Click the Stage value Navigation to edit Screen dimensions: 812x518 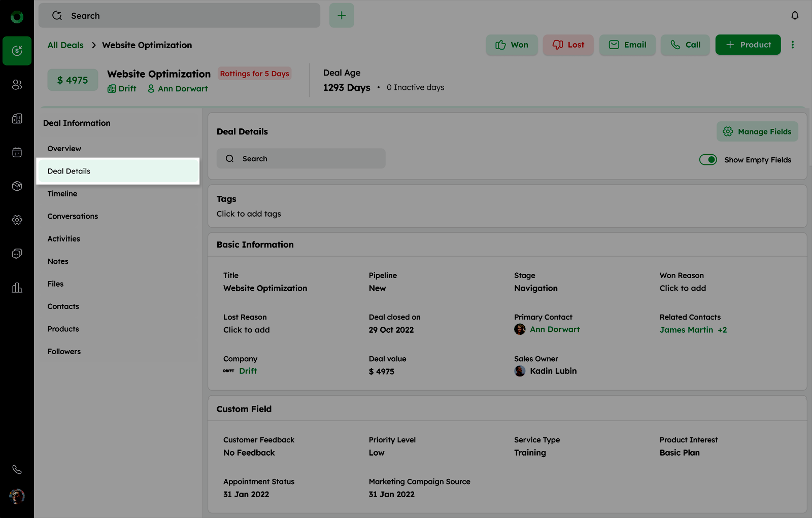(535, 288)
